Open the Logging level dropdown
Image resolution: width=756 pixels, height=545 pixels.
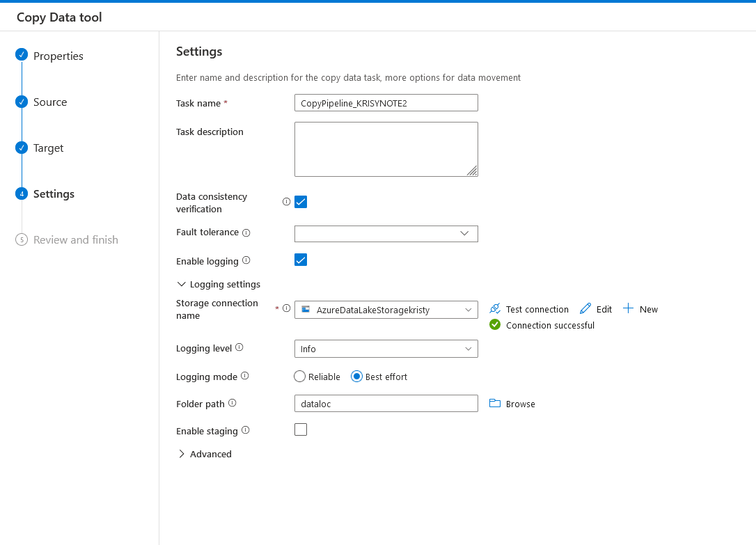point(386,349)
